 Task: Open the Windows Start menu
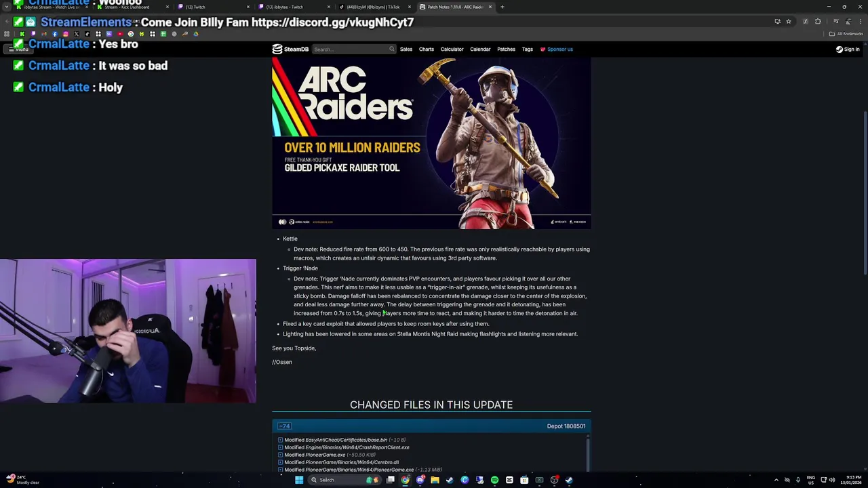coord(299,480)
